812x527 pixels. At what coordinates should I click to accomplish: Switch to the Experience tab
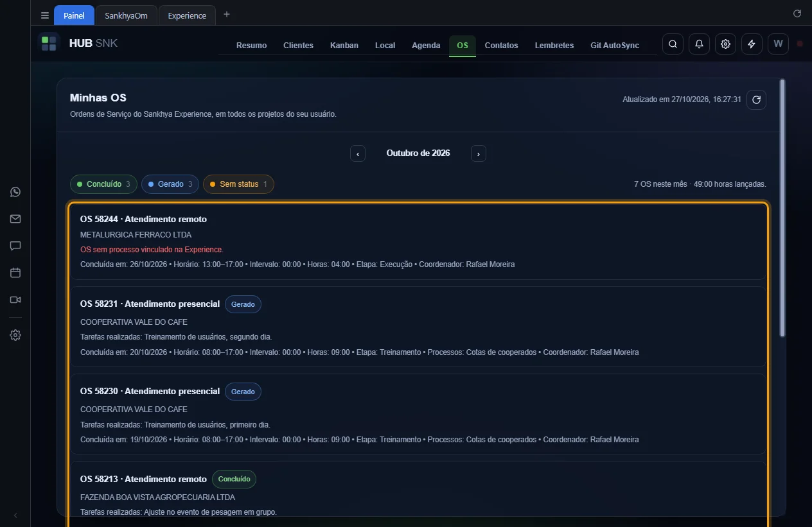tap(187, 15)
